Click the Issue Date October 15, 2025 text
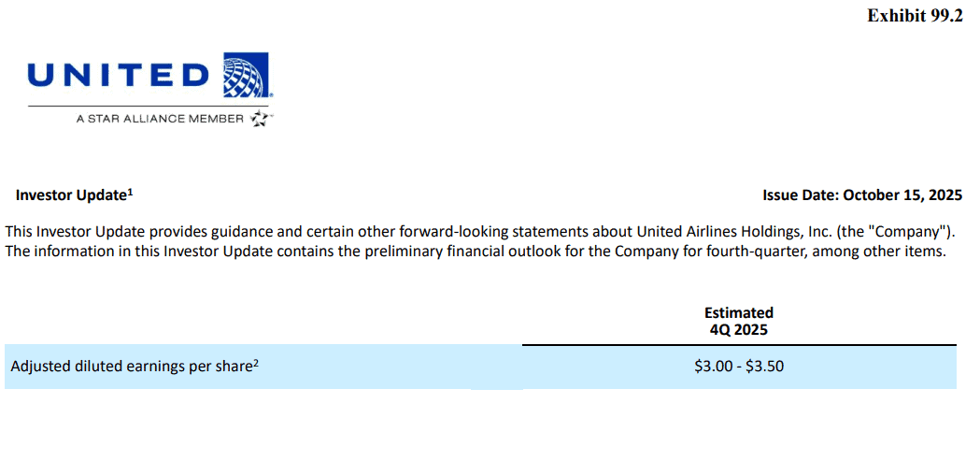This screenshot has width=980, height=461. 862,195
